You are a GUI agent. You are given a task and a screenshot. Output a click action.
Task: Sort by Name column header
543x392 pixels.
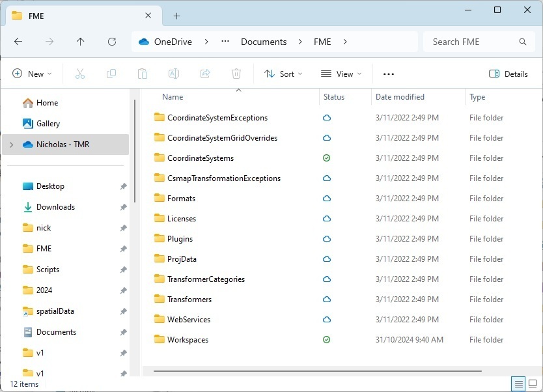pos(173,97)
